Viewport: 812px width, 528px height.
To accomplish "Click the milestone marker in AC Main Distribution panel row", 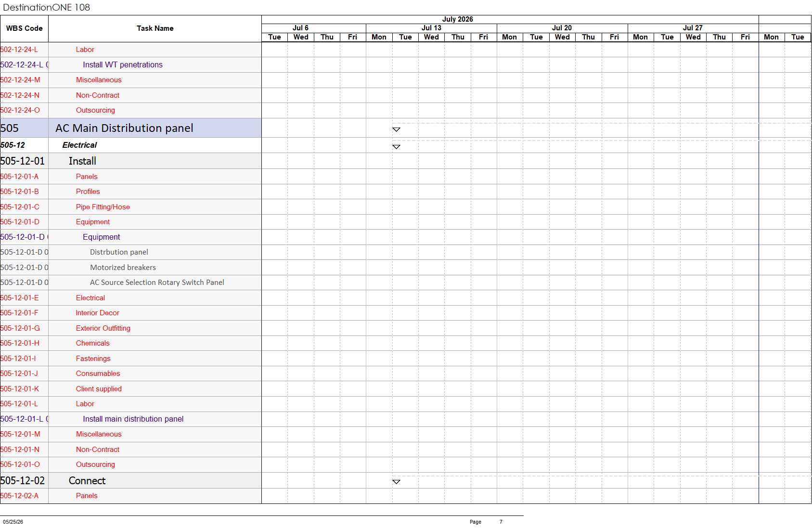I will (x=396, y=129).
